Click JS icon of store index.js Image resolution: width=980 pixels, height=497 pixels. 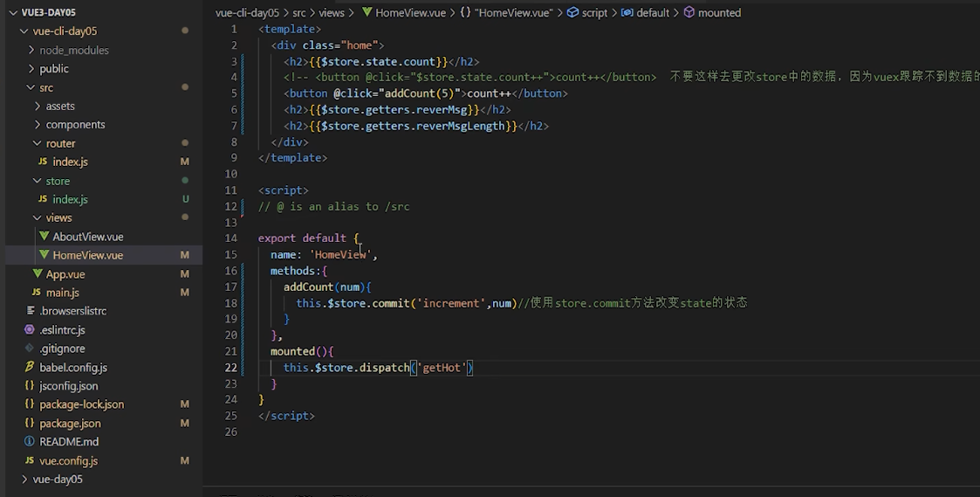point(43,198)
